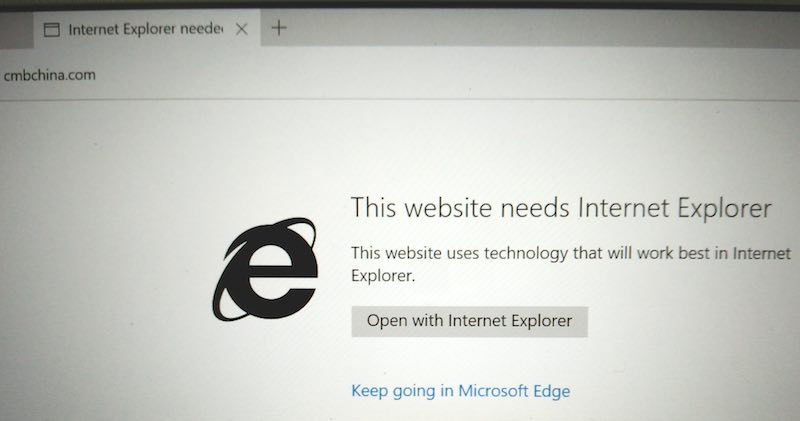Click Open with Internet Explorer button

pos(469,321)
